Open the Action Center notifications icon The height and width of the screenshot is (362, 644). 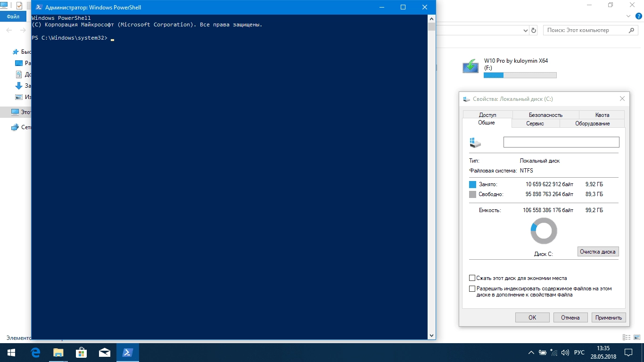coord(628,353)
